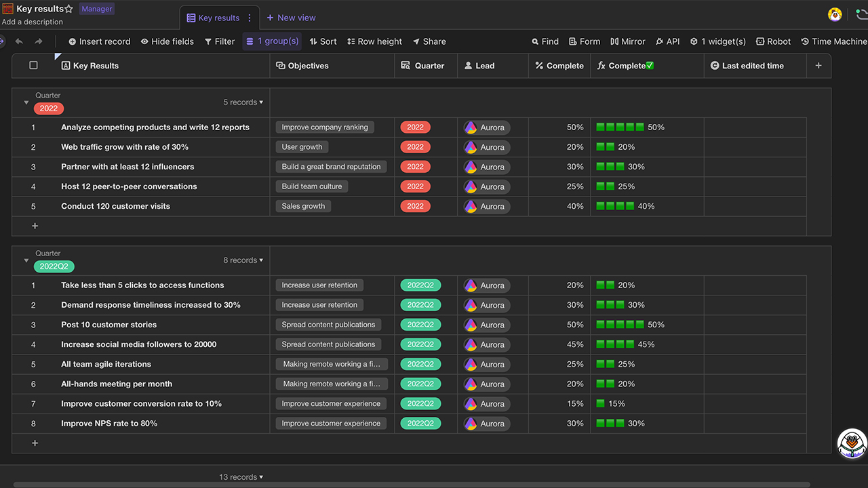Click 'Spread content publications' in Post 10 stories row
Viewport: 868px width, 488px height.
pyautogui.click(x=328, y=325)
